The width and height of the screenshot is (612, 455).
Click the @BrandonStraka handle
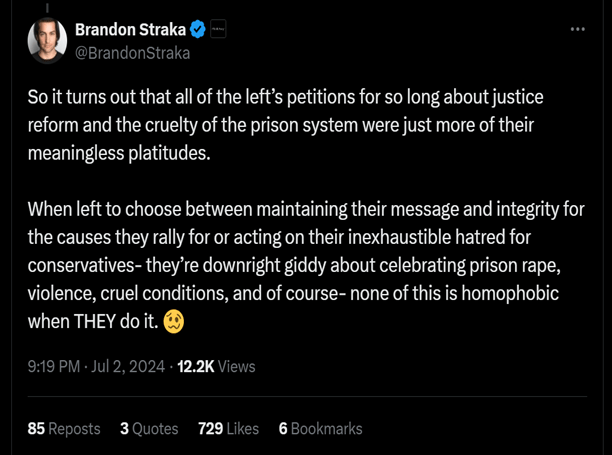tap(133, 52)
